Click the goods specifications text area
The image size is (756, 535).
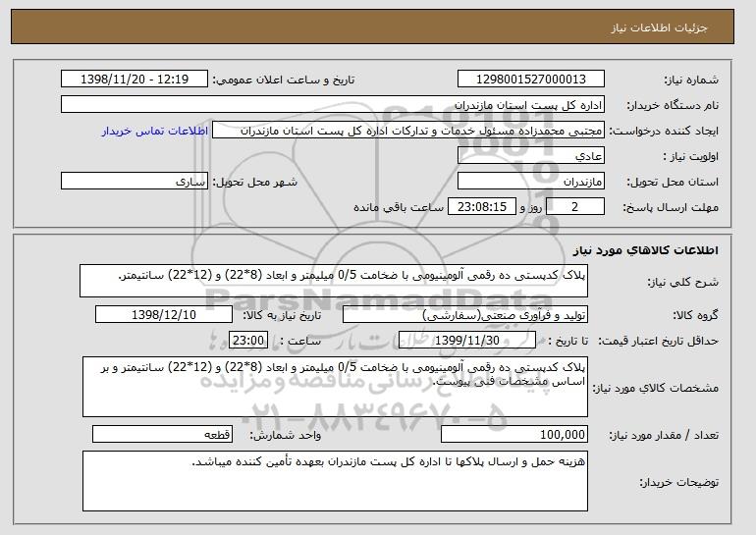click(335, 387)
